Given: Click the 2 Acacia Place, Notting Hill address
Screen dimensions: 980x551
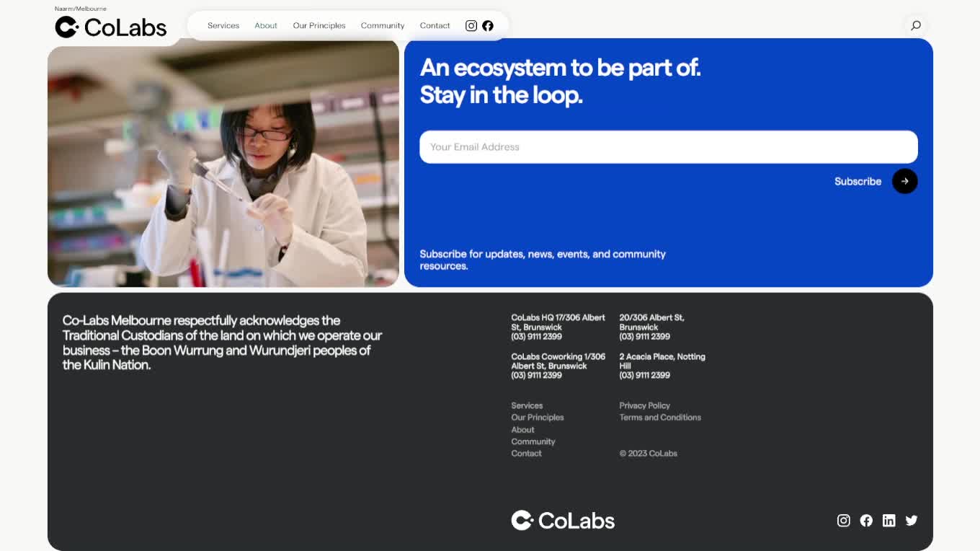Looking at the screenshot, I should tap(662, 366).
